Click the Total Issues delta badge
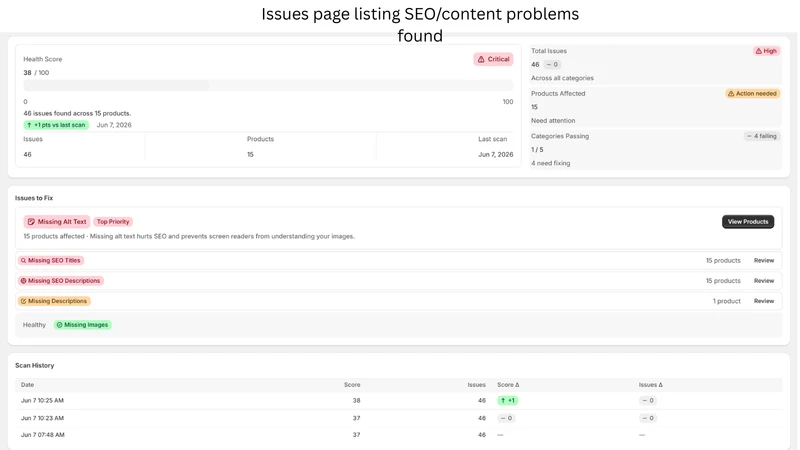800x450 pixels. 552,65
